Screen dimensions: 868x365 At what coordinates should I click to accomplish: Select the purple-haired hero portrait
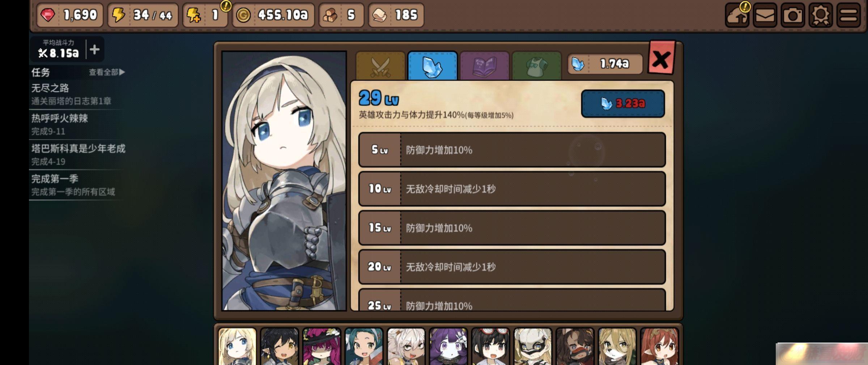click(448, 346)
